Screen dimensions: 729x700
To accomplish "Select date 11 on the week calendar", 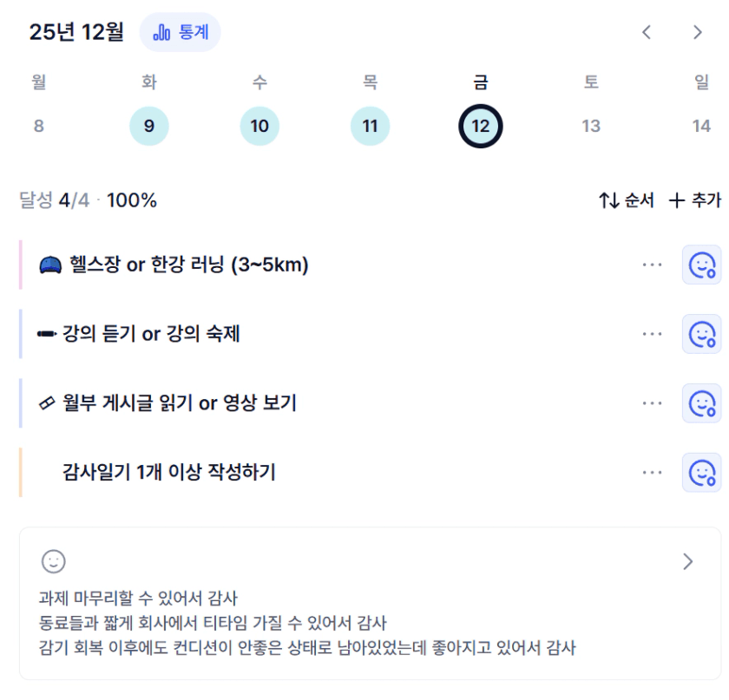I will pyautogui.click(x=371, y=127).
